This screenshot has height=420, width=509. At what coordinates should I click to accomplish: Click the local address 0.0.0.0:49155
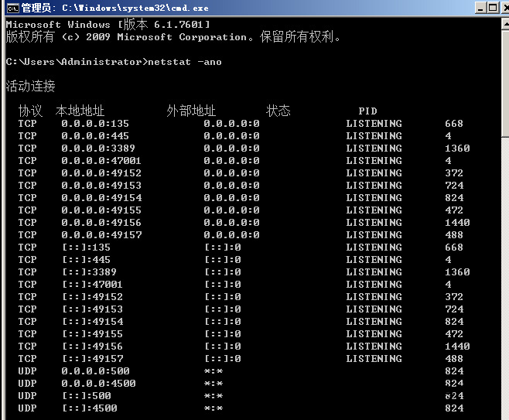click(x=101, y=210)
